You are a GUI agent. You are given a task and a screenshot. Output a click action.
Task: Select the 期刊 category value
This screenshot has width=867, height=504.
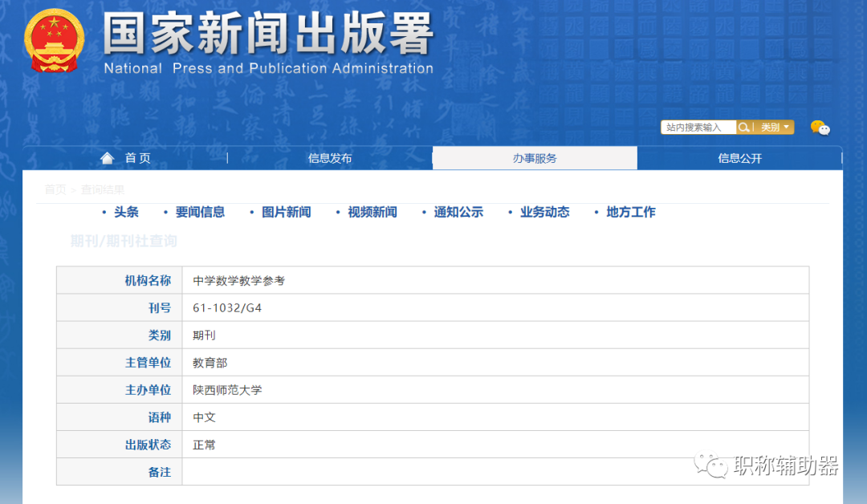coord(204,335)
